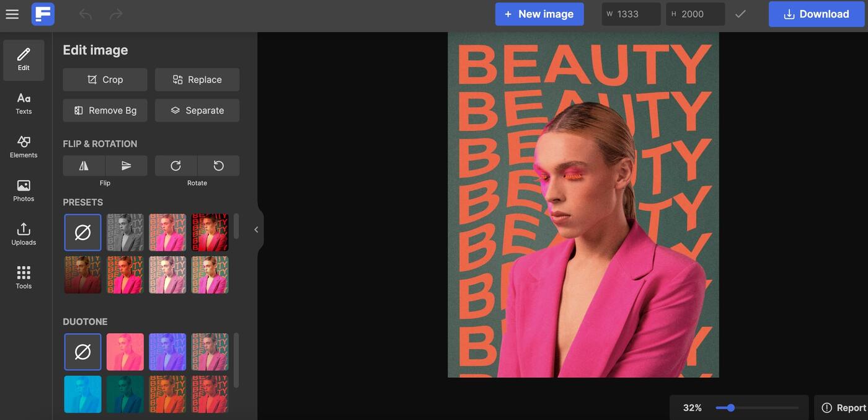
Task: Open the Tools panel
Action: (24, 277)
